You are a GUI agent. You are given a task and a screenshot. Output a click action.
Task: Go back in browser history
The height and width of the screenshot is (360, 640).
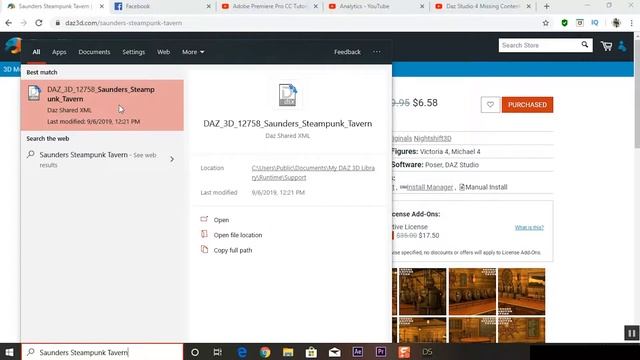(x=9, y=23)
